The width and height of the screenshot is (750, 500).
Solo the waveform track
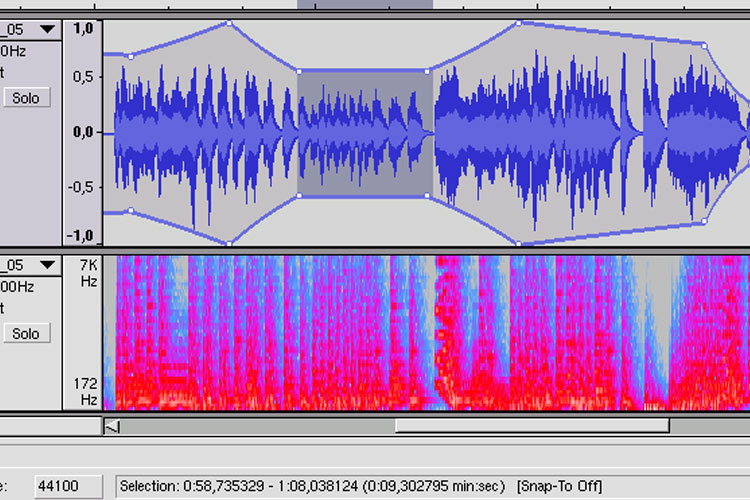[27, 98]
